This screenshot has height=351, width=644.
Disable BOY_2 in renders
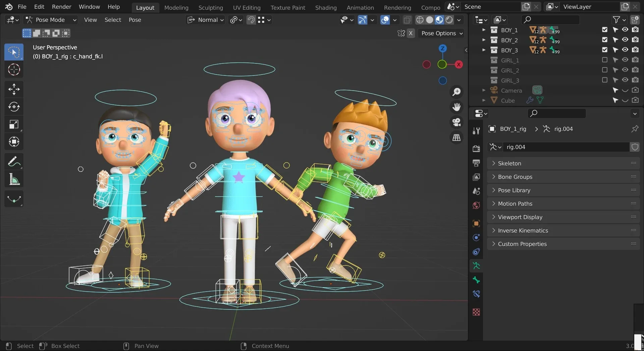(635, 40)
